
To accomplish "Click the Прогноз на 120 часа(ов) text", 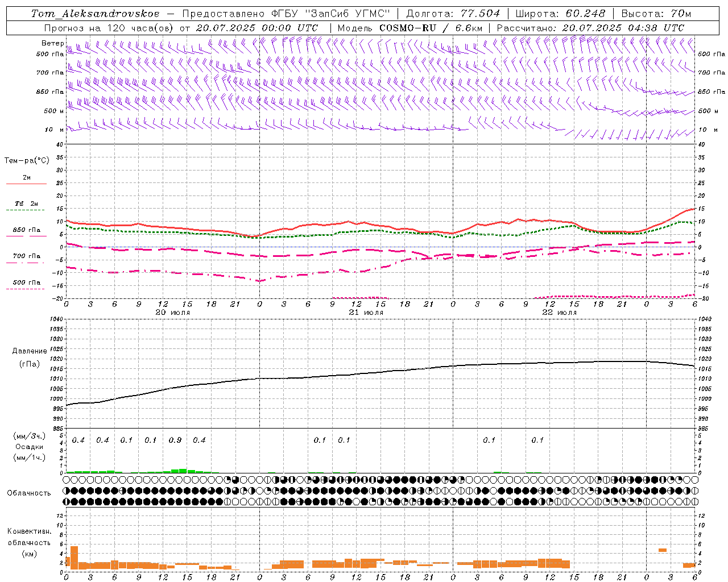I will (109, 28).
